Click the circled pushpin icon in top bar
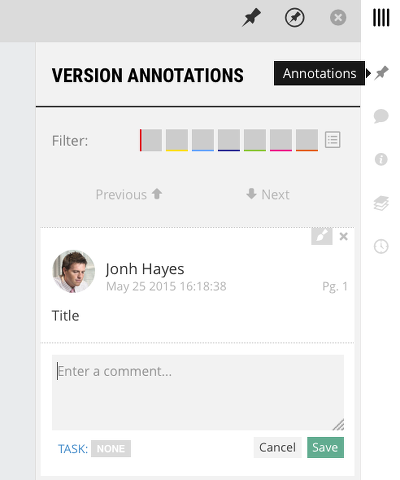Screen dimensions: 400x480 tap(294, 17)
